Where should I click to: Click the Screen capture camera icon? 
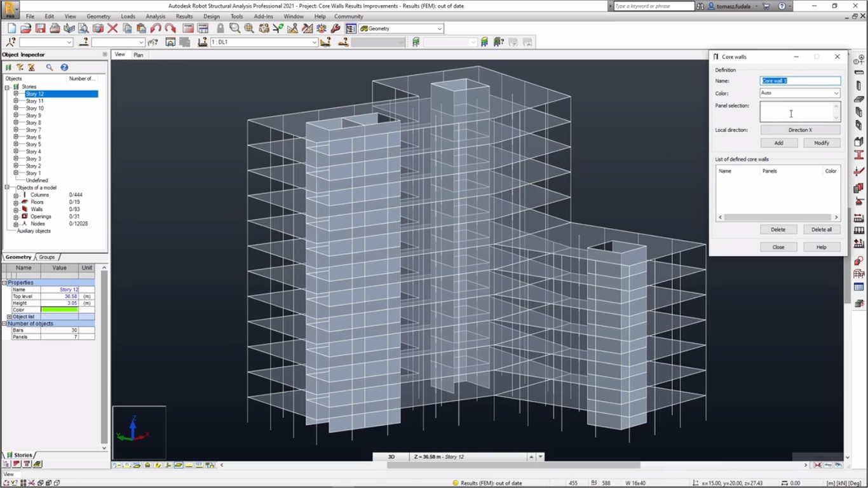pyautogui.click(x=98, y=29)
